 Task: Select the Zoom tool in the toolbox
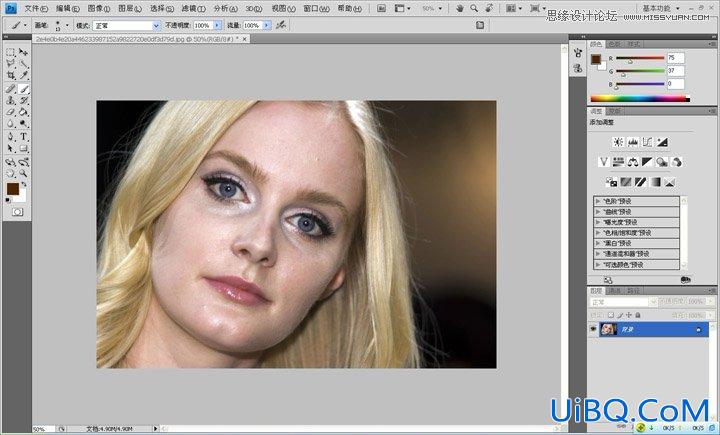point(23,174)
